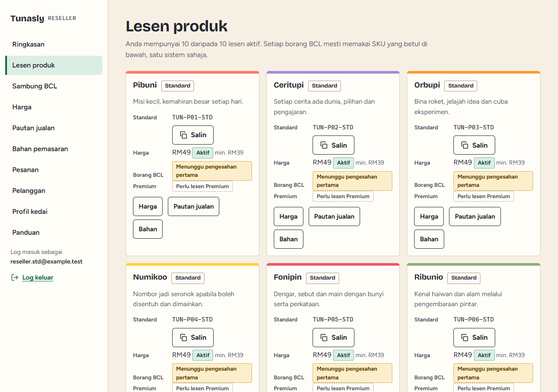Copy the TUN-P02-STD SKU with Salin

(333, 145)
